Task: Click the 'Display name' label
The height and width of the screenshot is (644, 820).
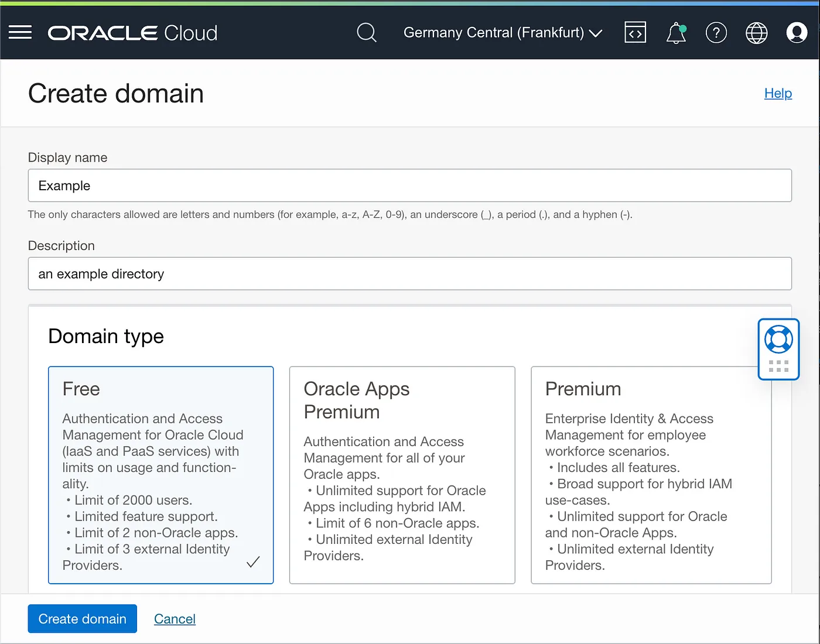Action: [x=68, y=157]
